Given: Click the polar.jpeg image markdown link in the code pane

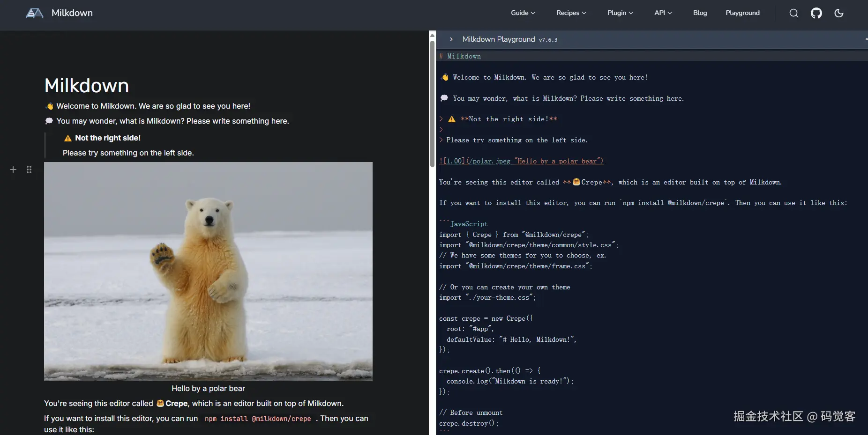Looking at the screenshot, I should 521,161.
